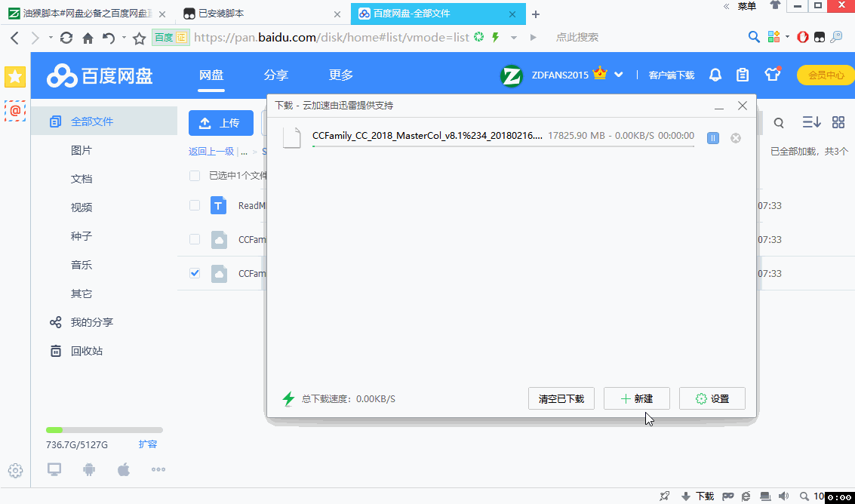
Task: Open the address bar history dropdown arrow
Action: (x=513, y=36)
